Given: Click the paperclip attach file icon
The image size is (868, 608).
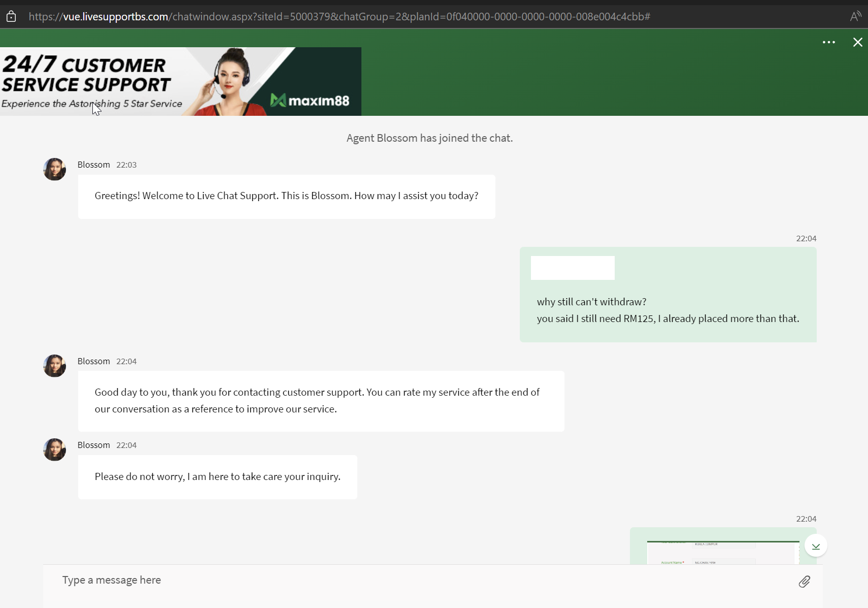Looking at the screenshot, I should [x=804, y=582].
